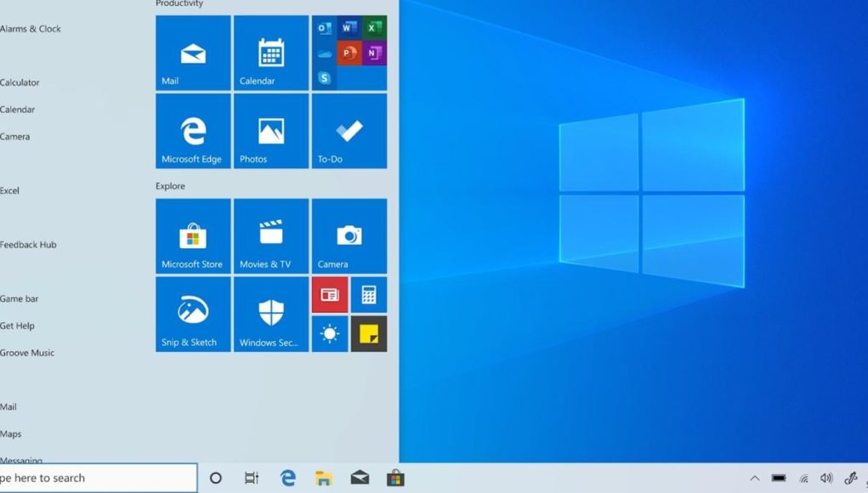
Task: Open the Windows Ink pen tray icon
Action: coord(851,478)
